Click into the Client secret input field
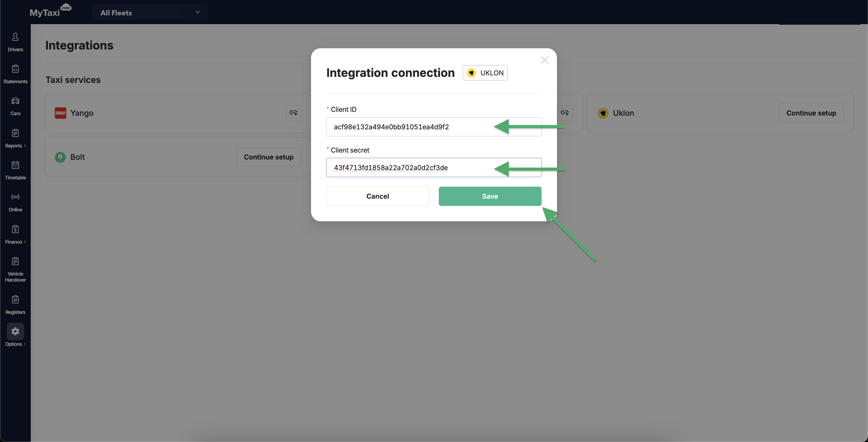Screen dimensions: 868x442 [434, 168]
